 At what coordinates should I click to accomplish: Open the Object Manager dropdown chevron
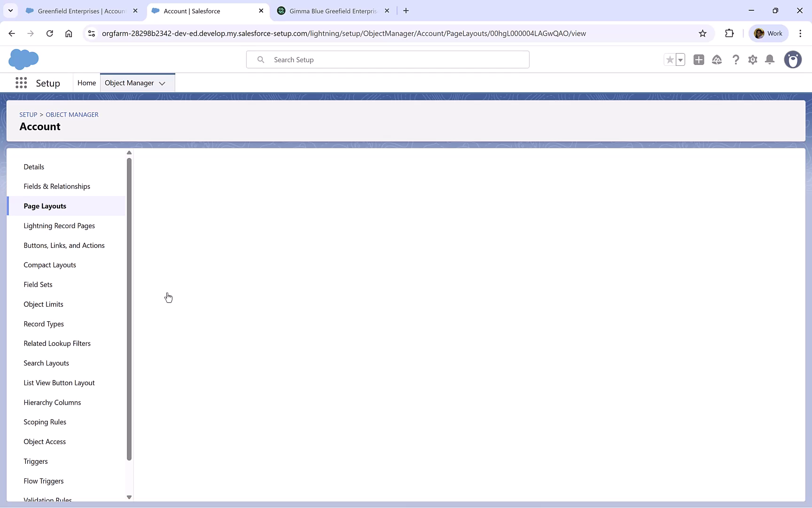tap(162, 83)
